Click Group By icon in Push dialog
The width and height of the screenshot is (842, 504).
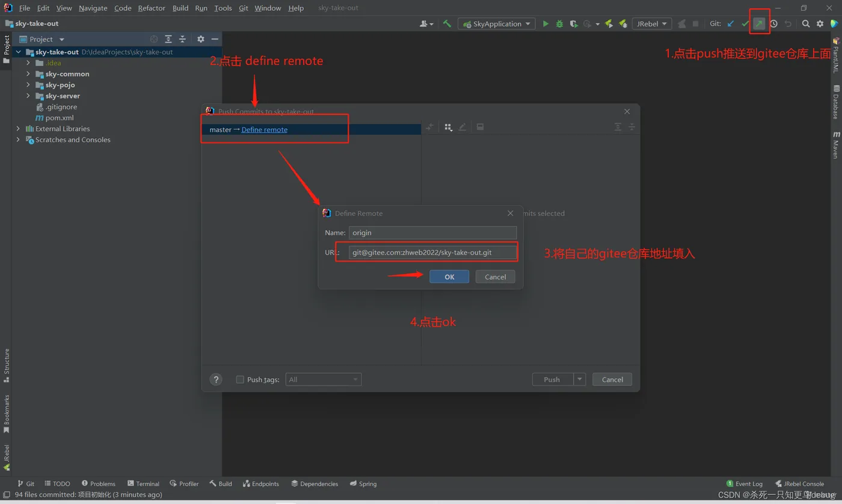click(448, 127)
